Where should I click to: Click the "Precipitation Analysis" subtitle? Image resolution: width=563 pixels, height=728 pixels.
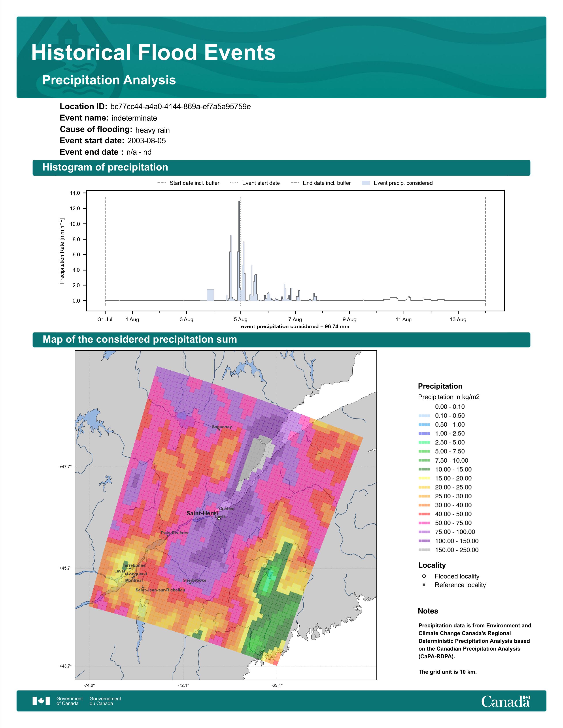[x=109, y=80]
